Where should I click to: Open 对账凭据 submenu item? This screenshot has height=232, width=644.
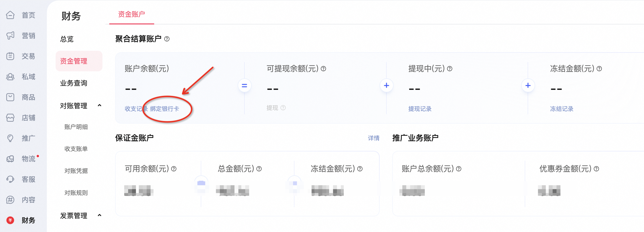click(x=76, y=171)
